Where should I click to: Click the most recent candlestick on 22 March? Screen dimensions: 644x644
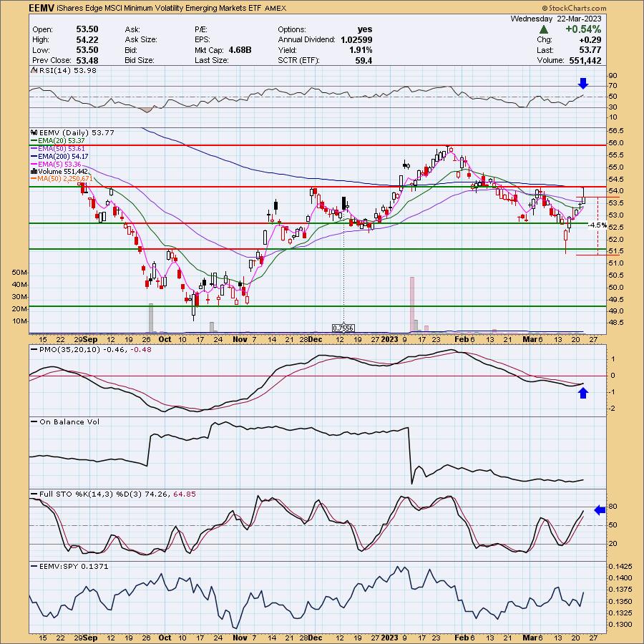click(584, 195)
